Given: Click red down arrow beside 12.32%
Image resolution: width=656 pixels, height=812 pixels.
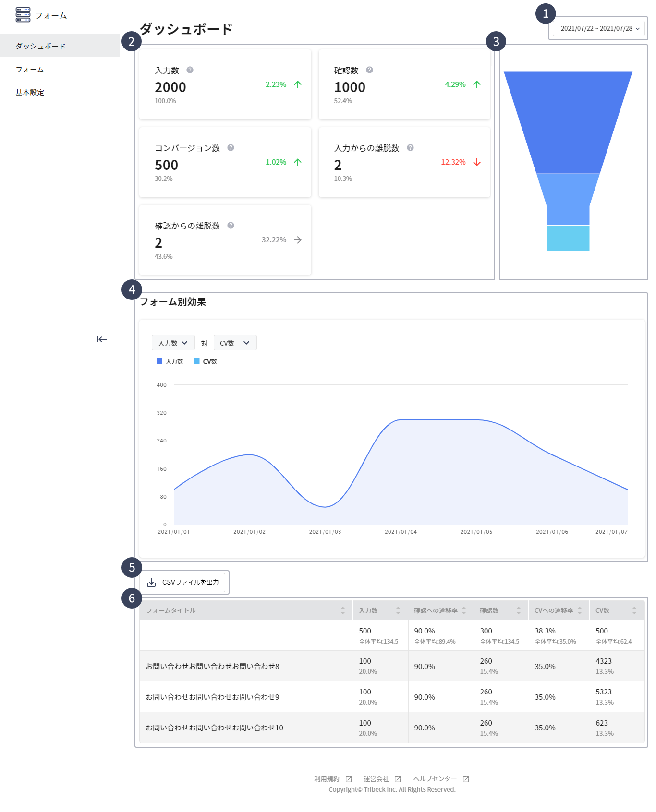Looking at the screenshot, I should click(x=477, y=162).
